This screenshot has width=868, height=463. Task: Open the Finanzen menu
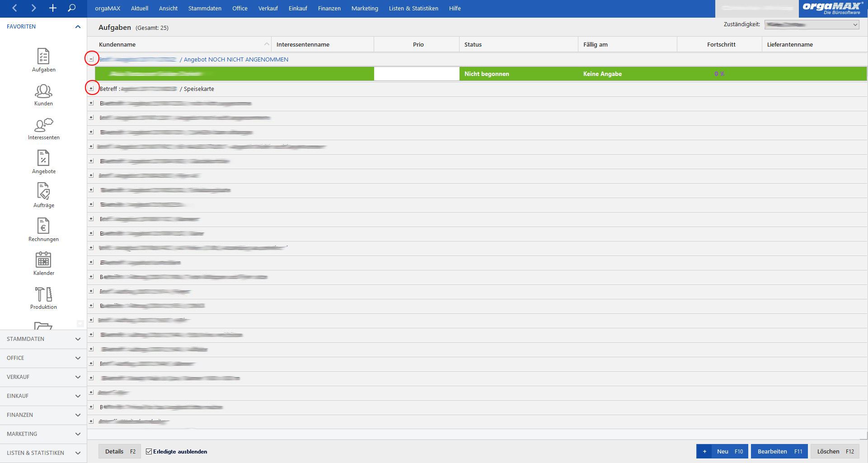pyautogui.click(x=329, y=8)
